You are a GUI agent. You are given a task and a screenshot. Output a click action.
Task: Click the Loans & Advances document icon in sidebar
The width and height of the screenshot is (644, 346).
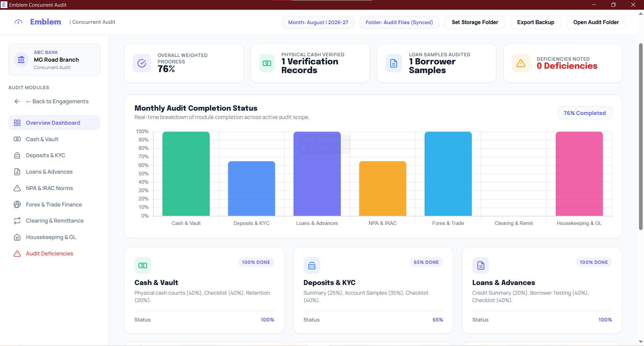pyautogui.click(x=17, y=172)
